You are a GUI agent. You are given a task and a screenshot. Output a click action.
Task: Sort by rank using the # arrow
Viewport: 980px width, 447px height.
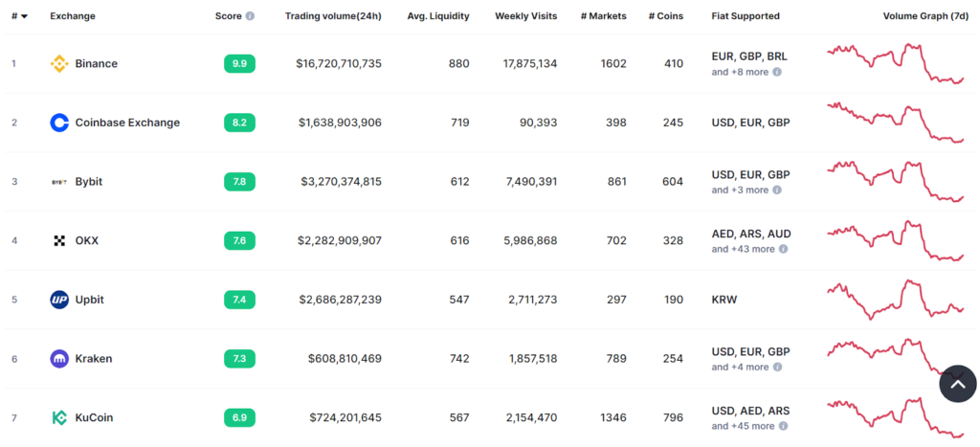tap(23, 16)
